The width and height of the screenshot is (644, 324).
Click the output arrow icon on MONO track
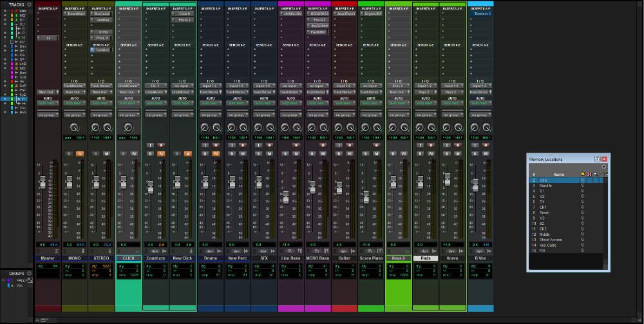click(83, 251)
